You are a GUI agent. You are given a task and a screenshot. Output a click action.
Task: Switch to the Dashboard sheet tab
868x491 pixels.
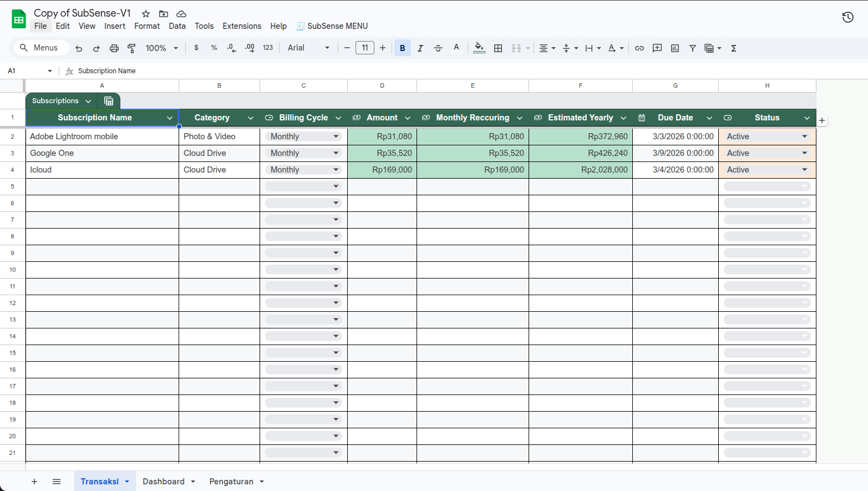(164, 482)
